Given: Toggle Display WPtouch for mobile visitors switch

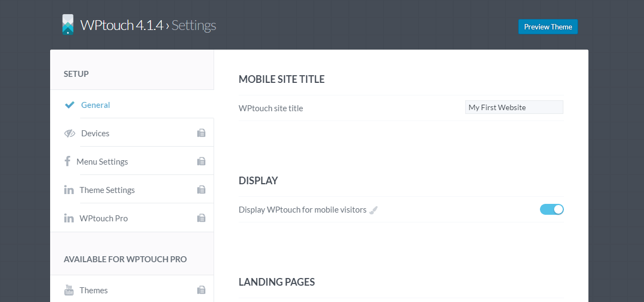Looking at the screenshot, I should pos(551,209).
